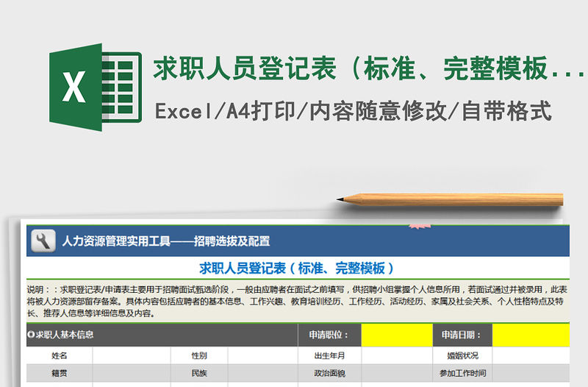Click the blue 求职人员登记表 form title
The image size is (588, 387).
coord(297,268)
